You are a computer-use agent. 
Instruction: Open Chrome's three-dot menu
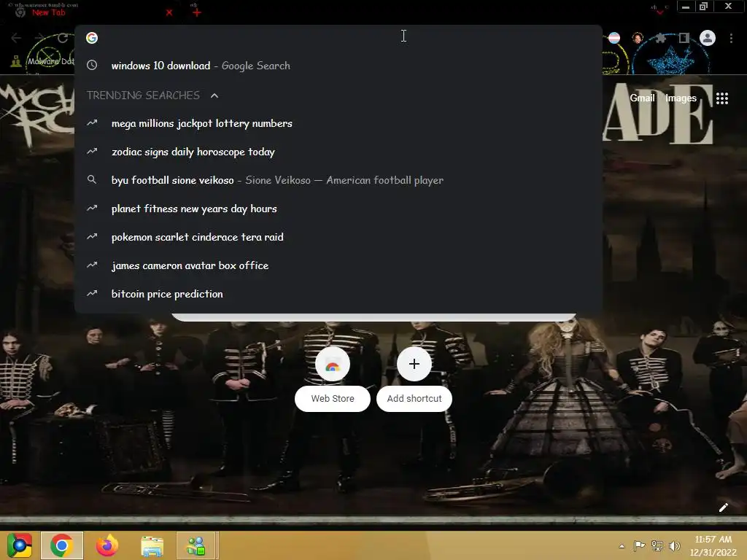[731, 38]
